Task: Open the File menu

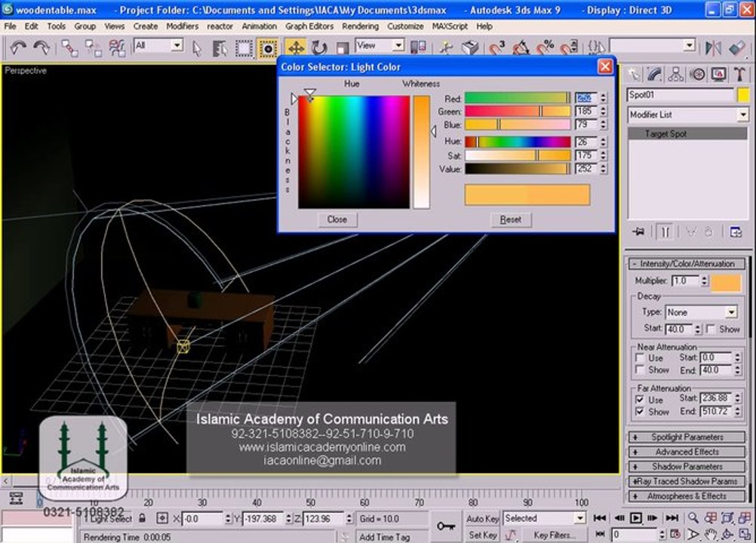Action: tap(10, 26)
